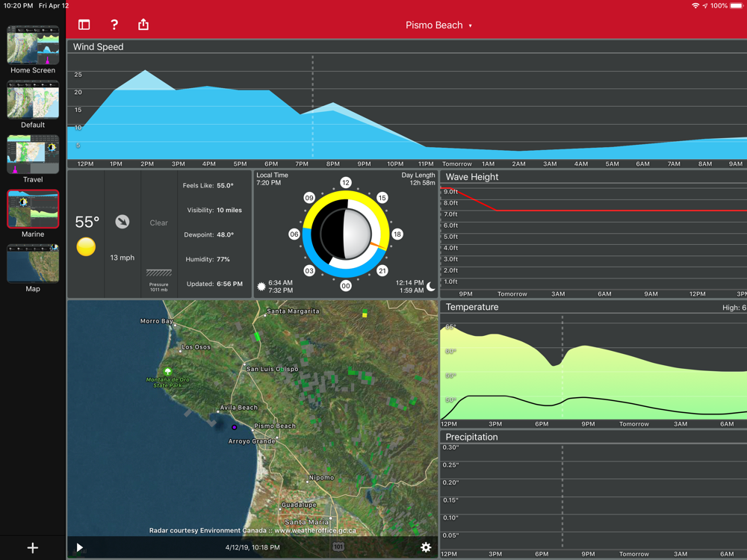Open the Pismo Beach location dropdown
The image size is (747, 560).
(x=438, y=25)
